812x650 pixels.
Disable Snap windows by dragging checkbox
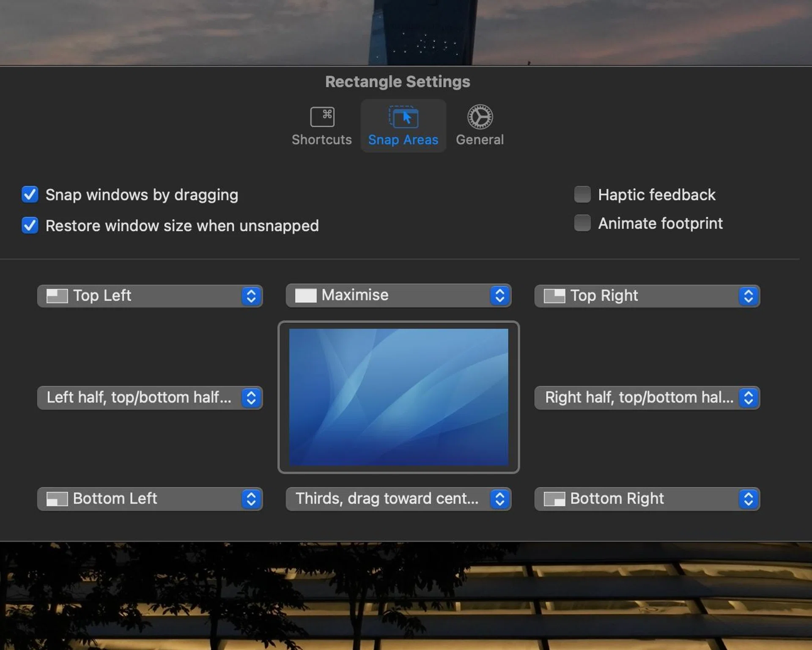point(30,195)
